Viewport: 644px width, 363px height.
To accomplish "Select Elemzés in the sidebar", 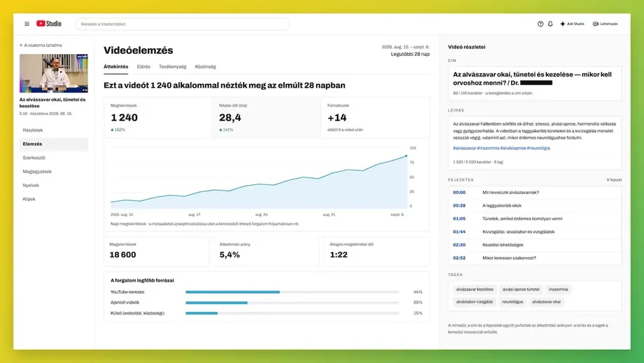I will [54, 144].
